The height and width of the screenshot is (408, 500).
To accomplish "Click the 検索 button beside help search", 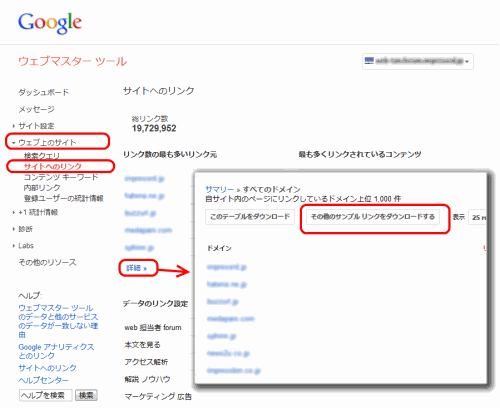I will click(86, 395).
